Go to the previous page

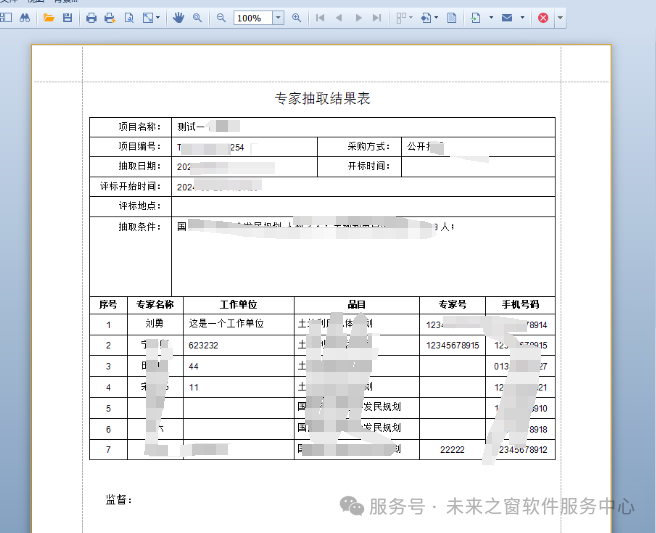coord(339,18)
